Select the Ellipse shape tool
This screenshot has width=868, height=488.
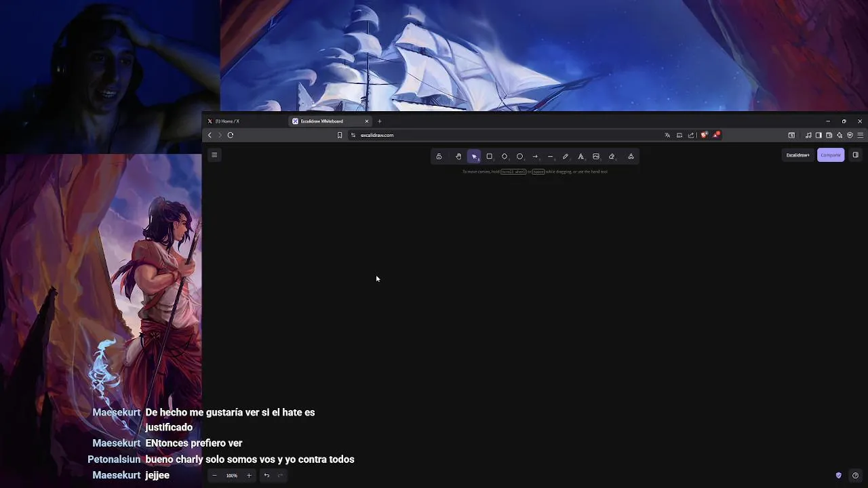(520, 157)
